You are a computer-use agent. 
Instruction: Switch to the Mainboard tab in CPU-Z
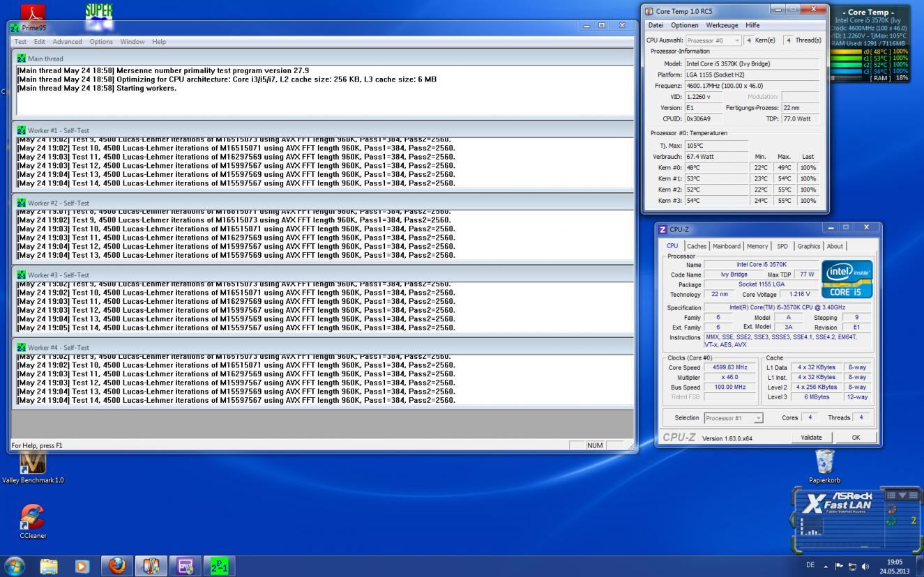coord(727,246)
